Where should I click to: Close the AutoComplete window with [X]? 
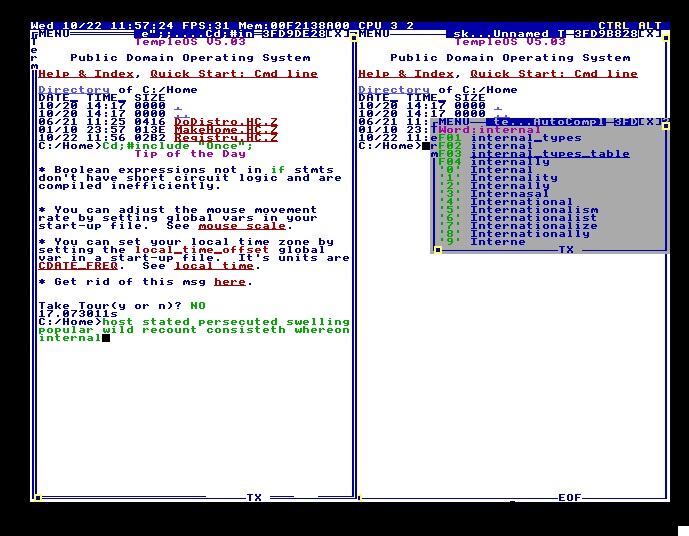point(649,122)
